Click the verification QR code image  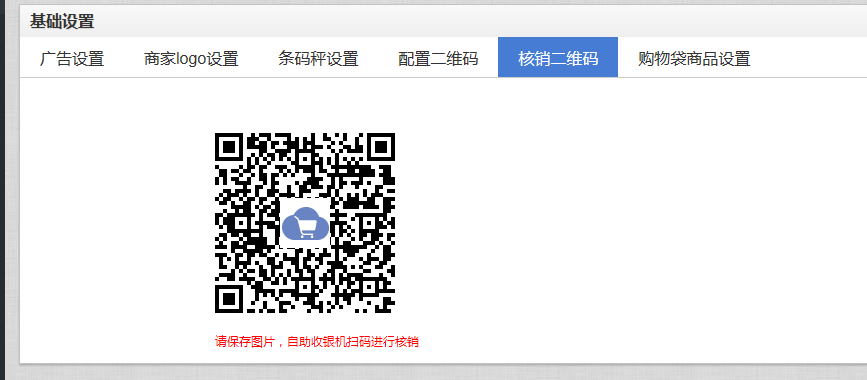coord(305,223)
